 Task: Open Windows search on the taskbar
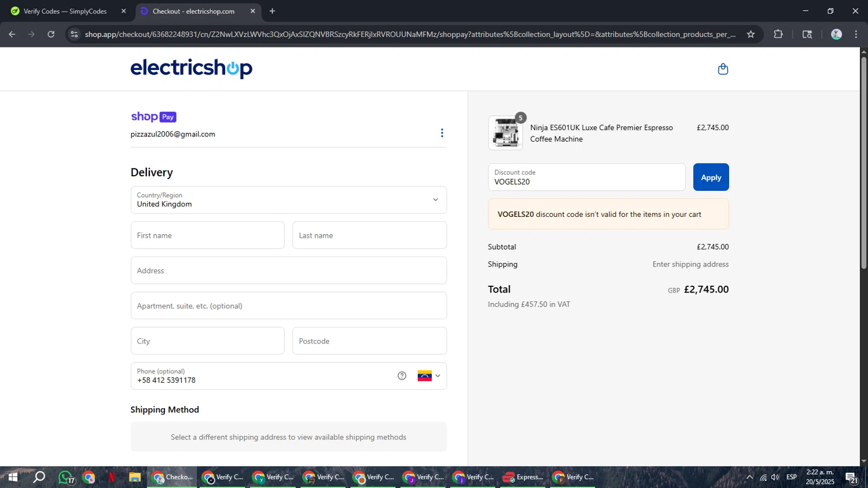pyautogui.click(x=39, y=478)
